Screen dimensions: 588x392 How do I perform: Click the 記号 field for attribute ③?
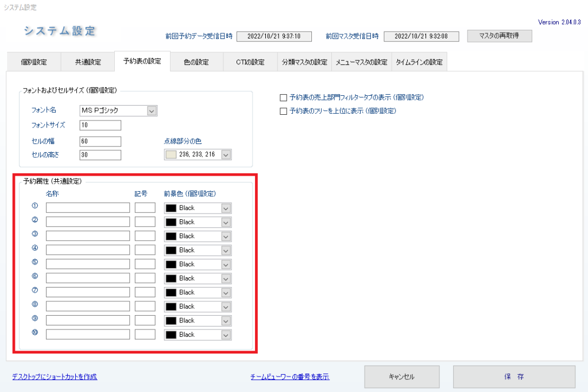[x=145, y=236]
